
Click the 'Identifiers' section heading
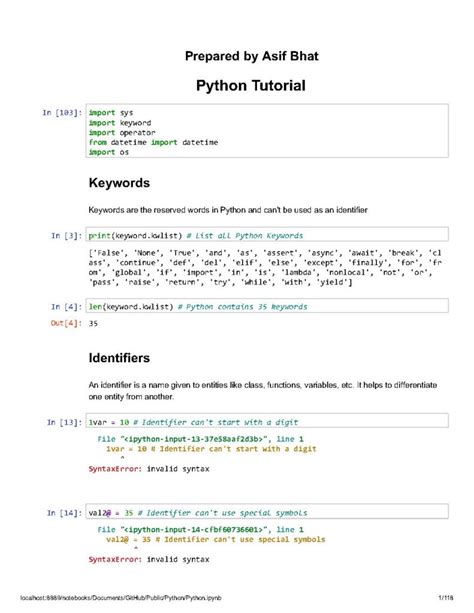coord(119,358)
